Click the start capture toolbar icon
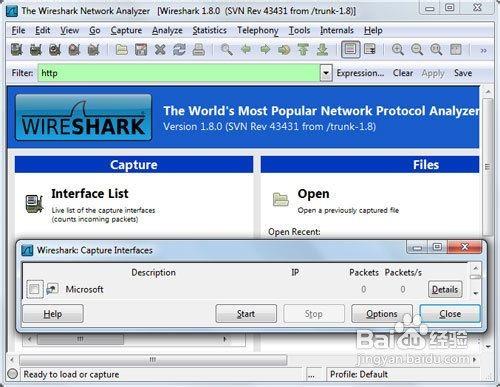The image size is (500, 387). click(x=55, y=50)
